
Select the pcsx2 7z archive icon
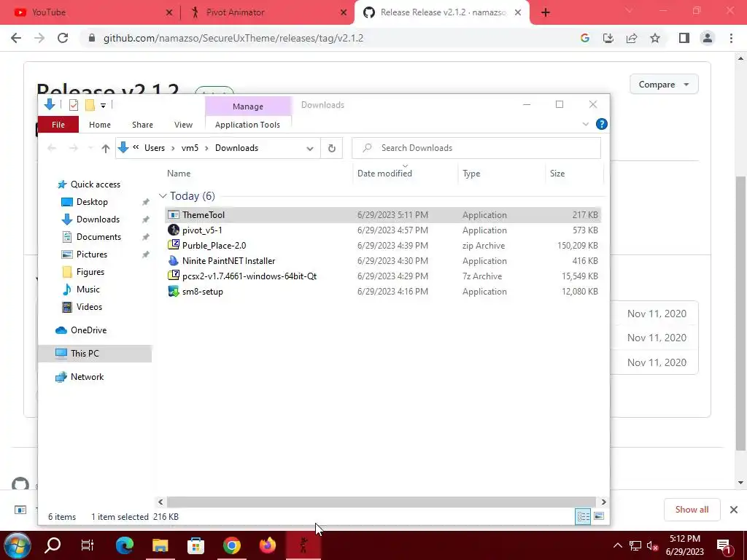tap(174, 276)
